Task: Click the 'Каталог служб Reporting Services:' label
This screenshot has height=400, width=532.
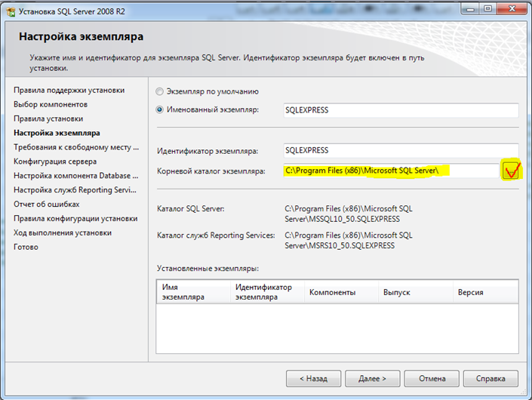Action: [x=216, y=235]
